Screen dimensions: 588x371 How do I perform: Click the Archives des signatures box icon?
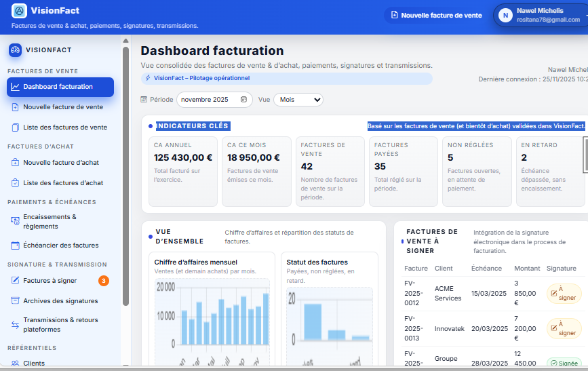point(15,301)
